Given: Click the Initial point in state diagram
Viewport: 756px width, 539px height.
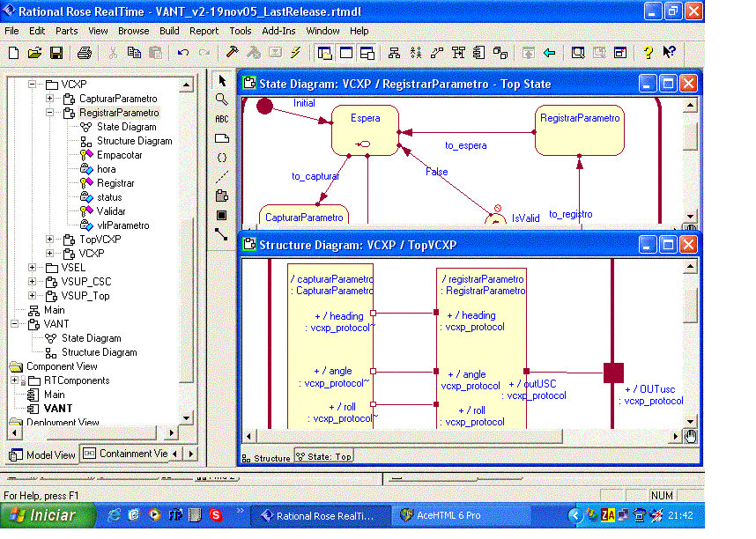Looking at the screenshot, I should click(x=264, y=106).
